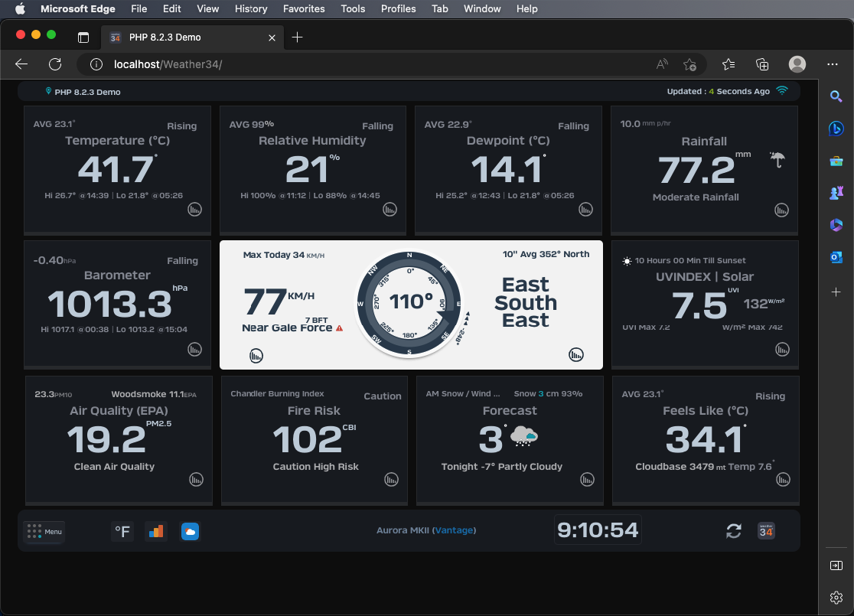Open the File menu

coord(139,8)
